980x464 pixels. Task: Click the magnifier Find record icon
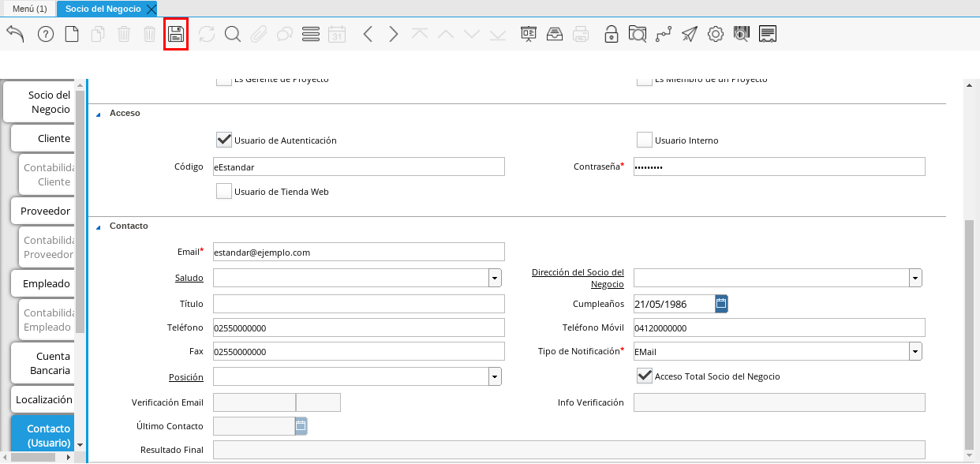click(x=232, y=34)
